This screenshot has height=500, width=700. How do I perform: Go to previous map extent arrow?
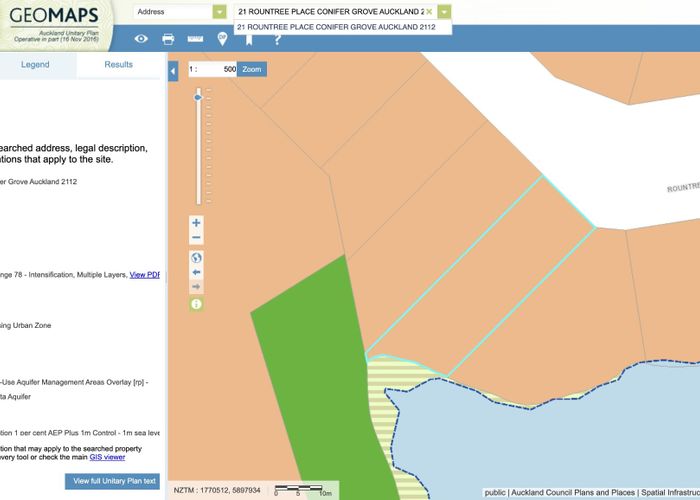click(x=196, y=272)
